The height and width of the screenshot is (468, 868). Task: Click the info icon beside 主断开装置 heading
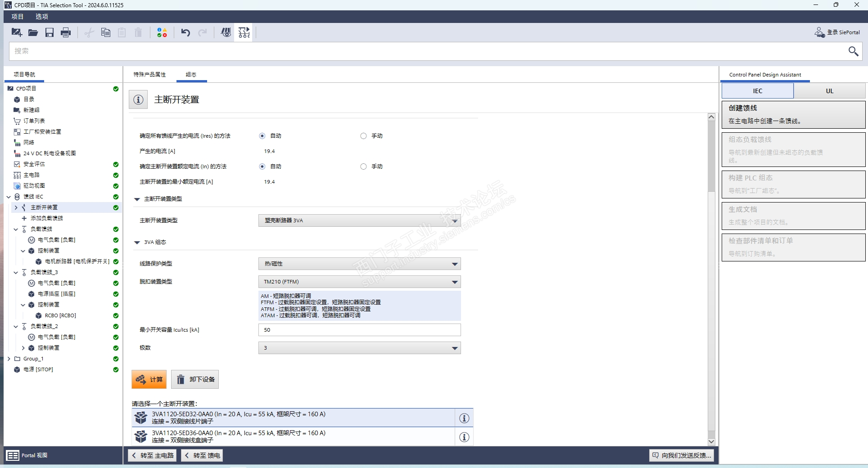click(138, 99)
